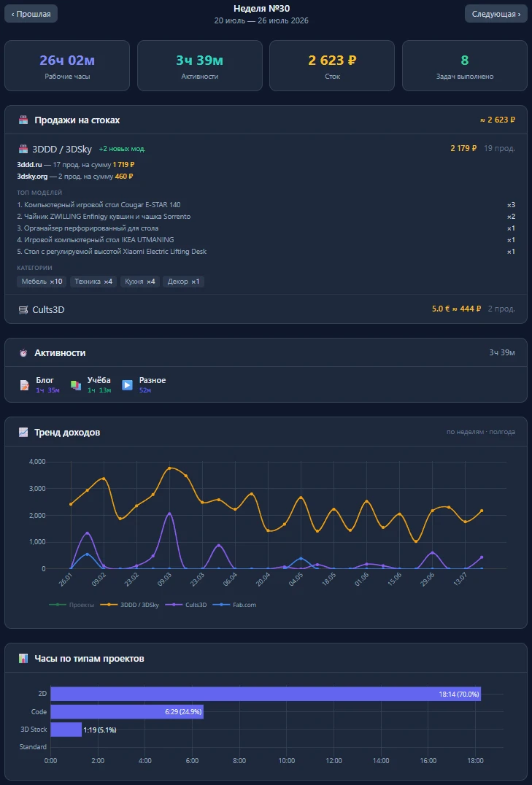Click the date range 20 июль — 26 июль 2026
Screen dimensions: 532x785
coord(261,20)
